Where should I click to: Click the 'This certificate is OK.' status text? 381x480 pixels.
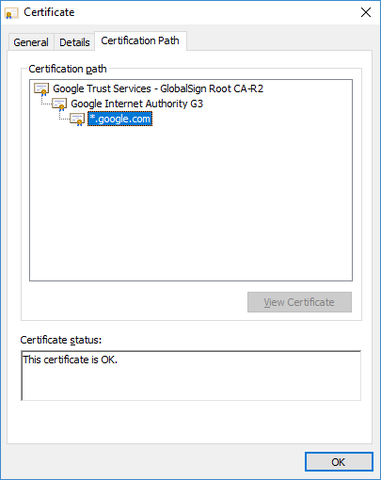point(70,360)
